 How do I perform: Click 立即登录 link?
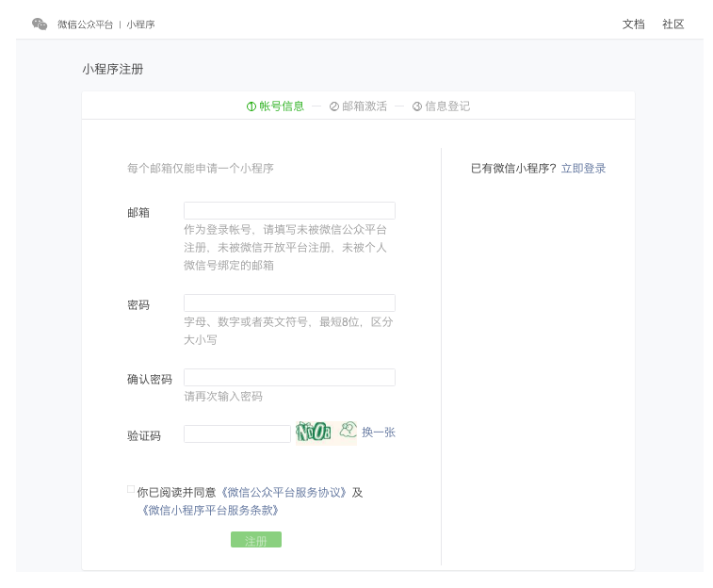(x=583, y=169)
